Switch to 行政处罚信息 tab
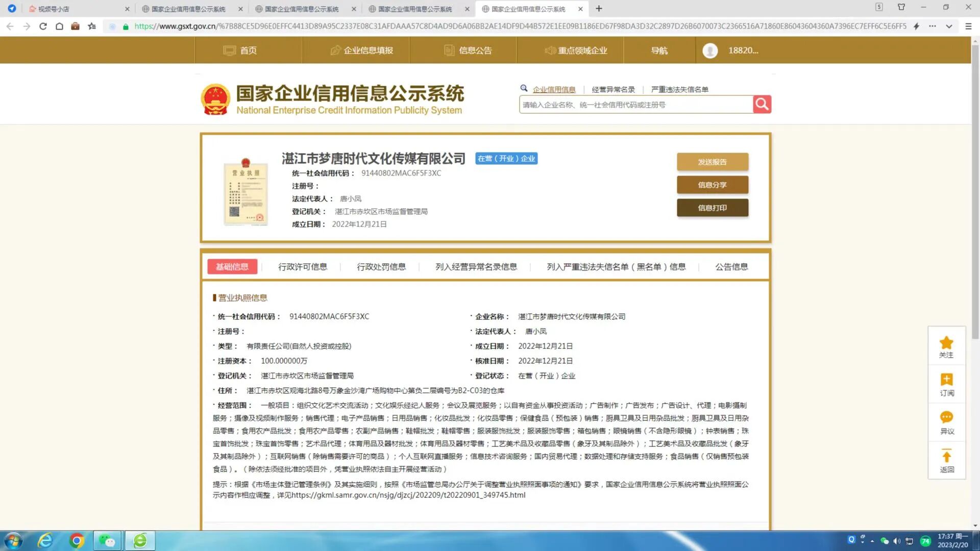 (381, 267)
